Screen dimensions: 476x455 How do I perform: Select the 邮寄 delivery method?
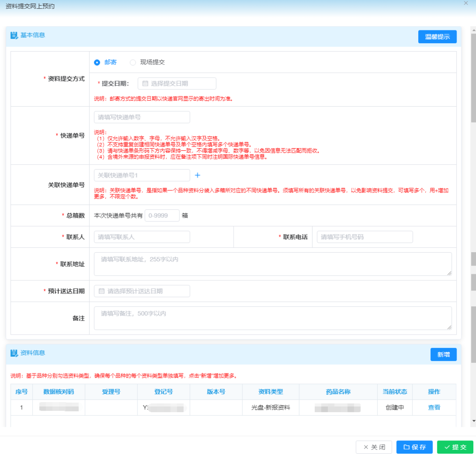(x=96, y=62)
